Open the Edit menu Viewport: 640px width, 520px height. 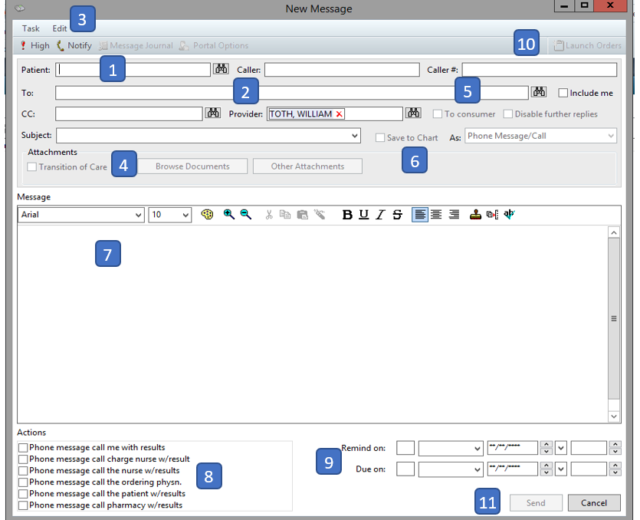[x=60, y=28]
